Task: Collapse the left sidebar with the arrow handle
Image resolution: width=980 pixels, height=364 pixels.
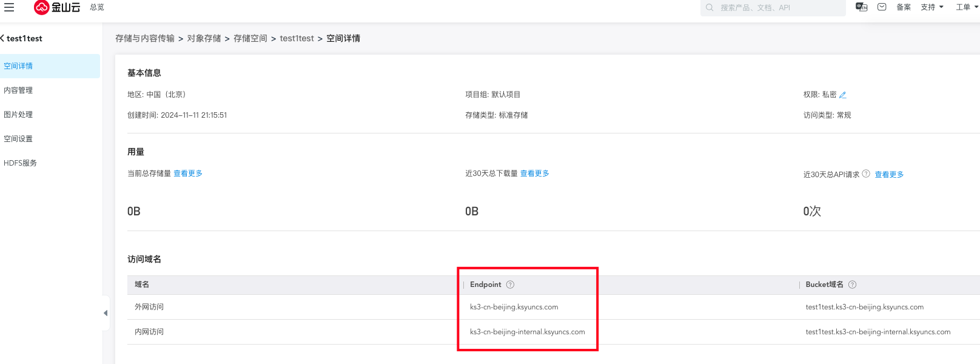Action: (106, 313)
